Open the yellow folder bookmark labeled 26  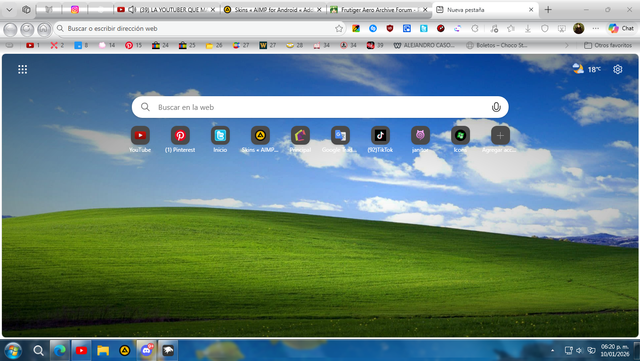(x=214, y=45)
